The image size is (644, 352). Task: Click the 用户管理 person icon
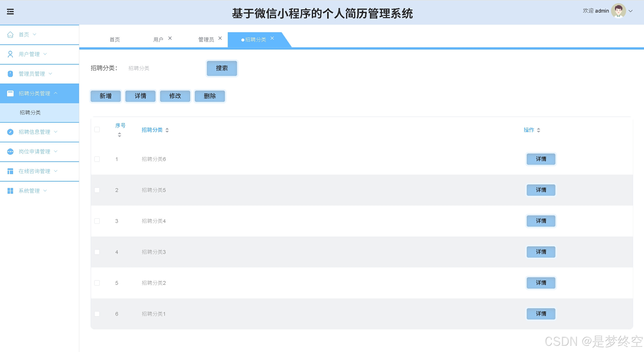[x=10, y=54]
